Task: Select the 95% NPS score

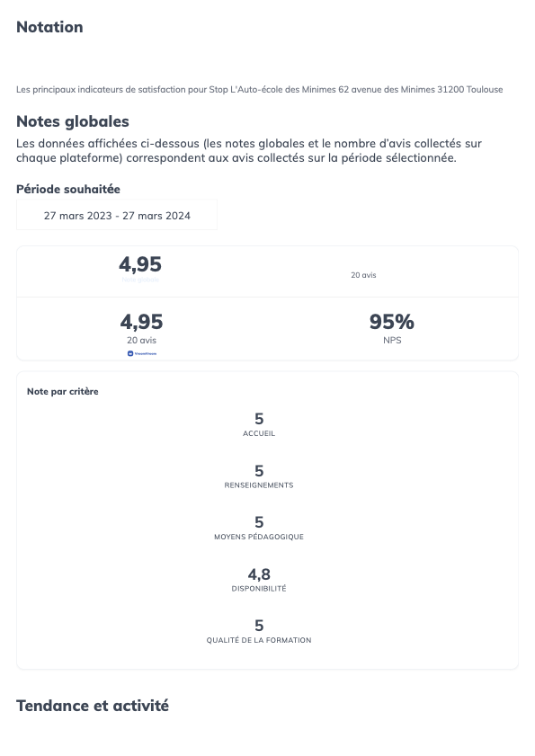Action: (392, 322)
